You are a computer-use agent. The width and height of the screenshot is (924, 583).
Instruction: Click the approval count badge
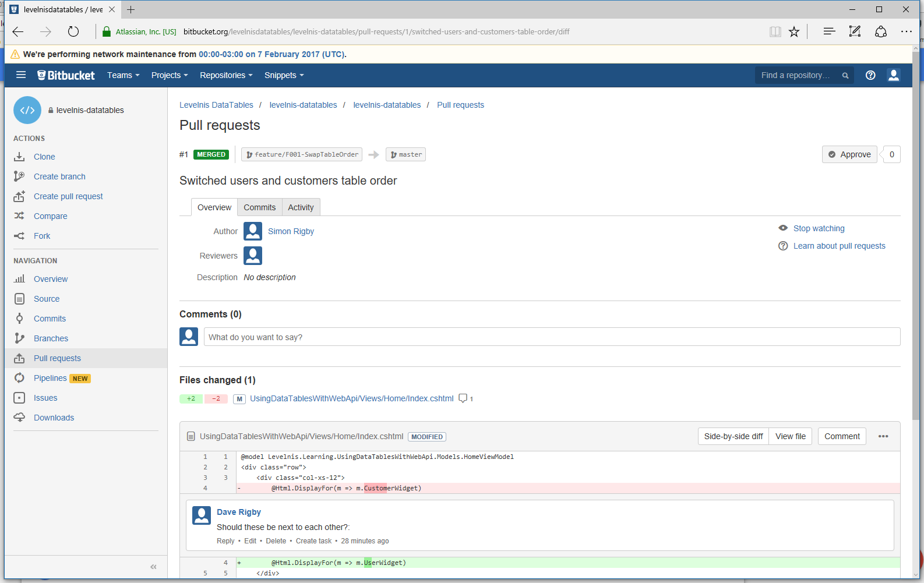tap(891, 154)
